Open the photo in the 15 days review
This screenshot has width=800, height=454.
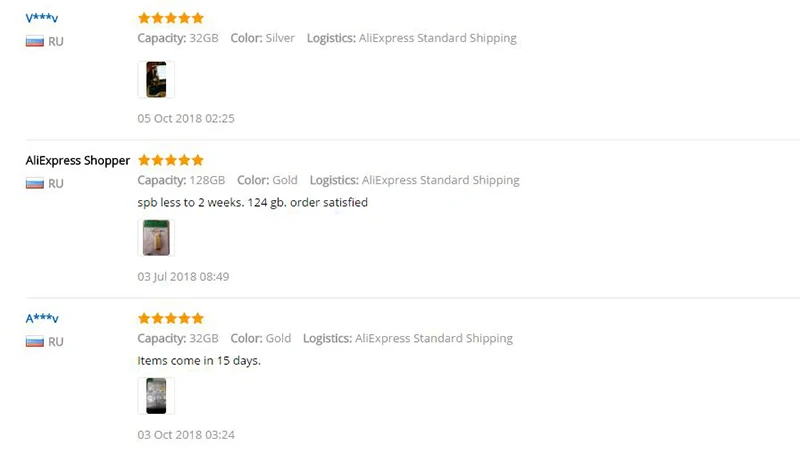(x=156, y=396)
